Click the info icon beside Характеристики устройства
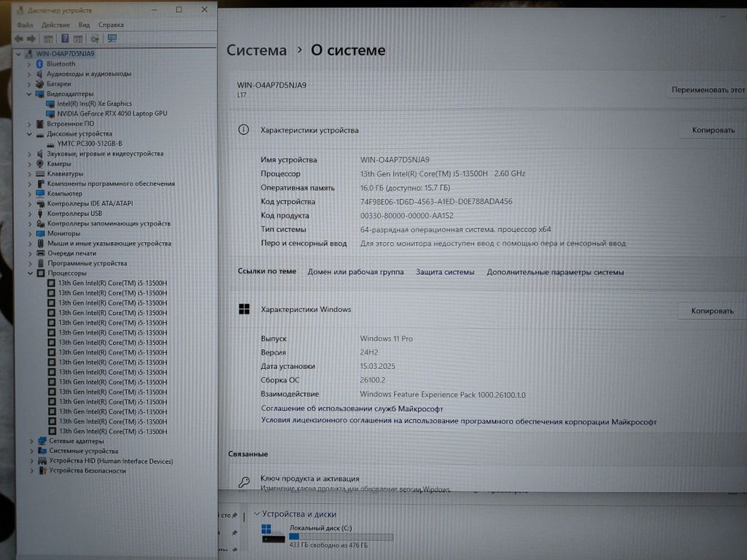This screenshot has width=747, height=560. [244, 130]
